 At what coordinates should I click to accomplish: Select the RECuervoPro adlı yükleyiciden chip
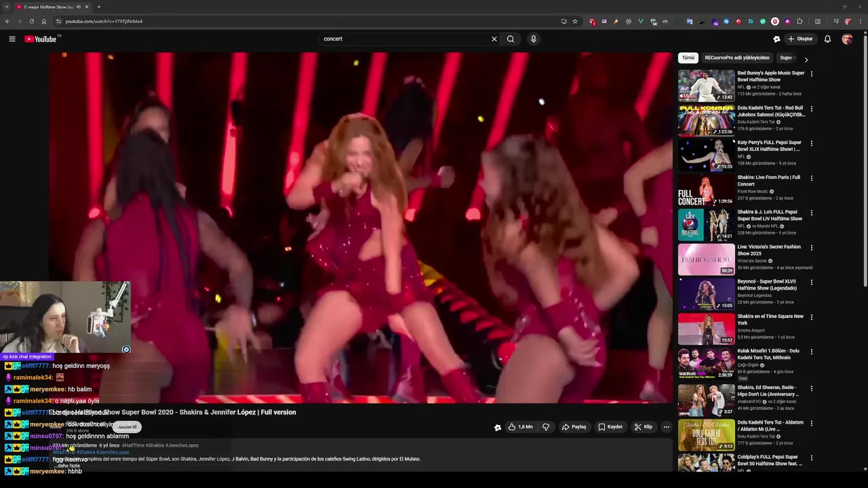point(737,58)
